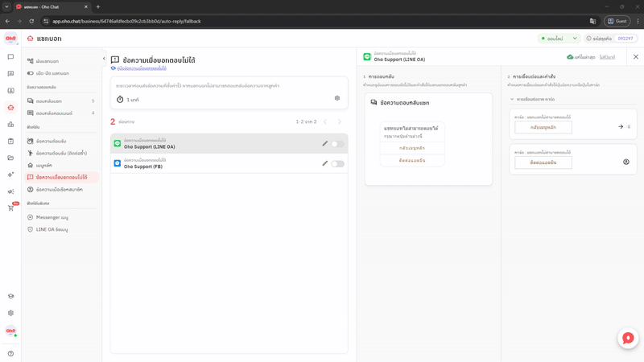Click the fallback message guide link under the title
Image resolution: width=644 pixels, height=362 pixels.
[139, 69]
